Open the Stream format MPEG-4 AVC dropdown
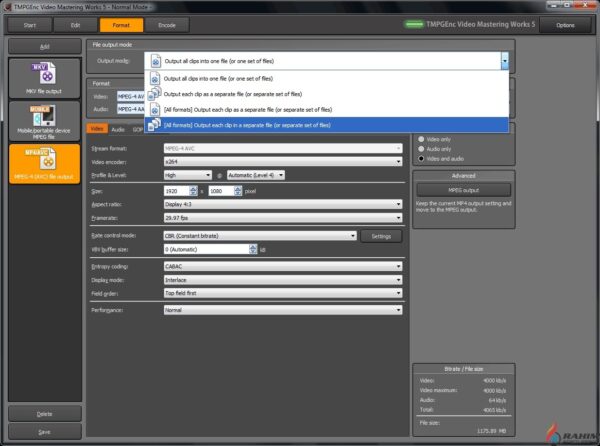 coord(283,148)
